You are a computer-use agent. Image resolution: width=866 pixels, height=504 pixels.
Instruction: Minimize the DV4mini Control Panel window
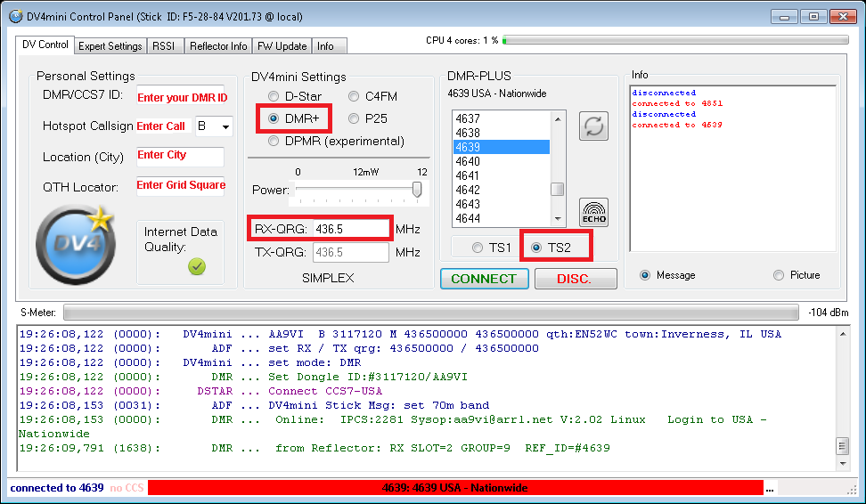tap(784, 17)
